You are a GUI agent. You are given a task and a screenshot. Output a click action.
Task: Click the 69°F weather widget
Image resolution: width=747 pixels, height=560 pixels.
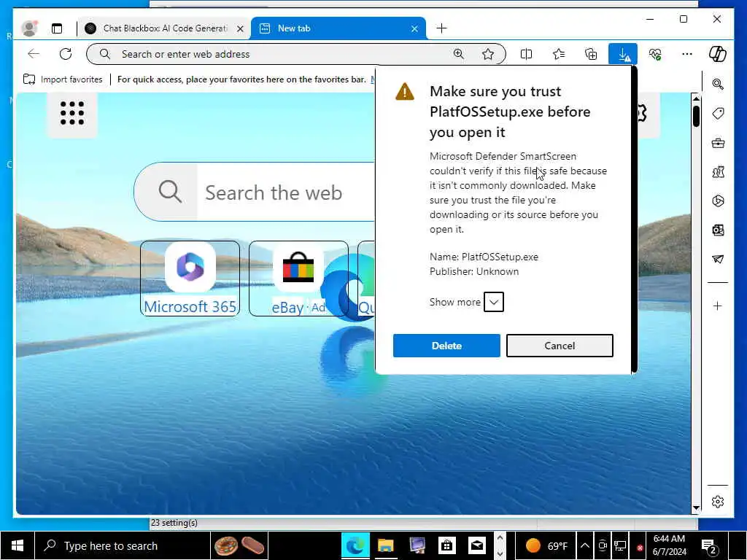tap(547, 545)
